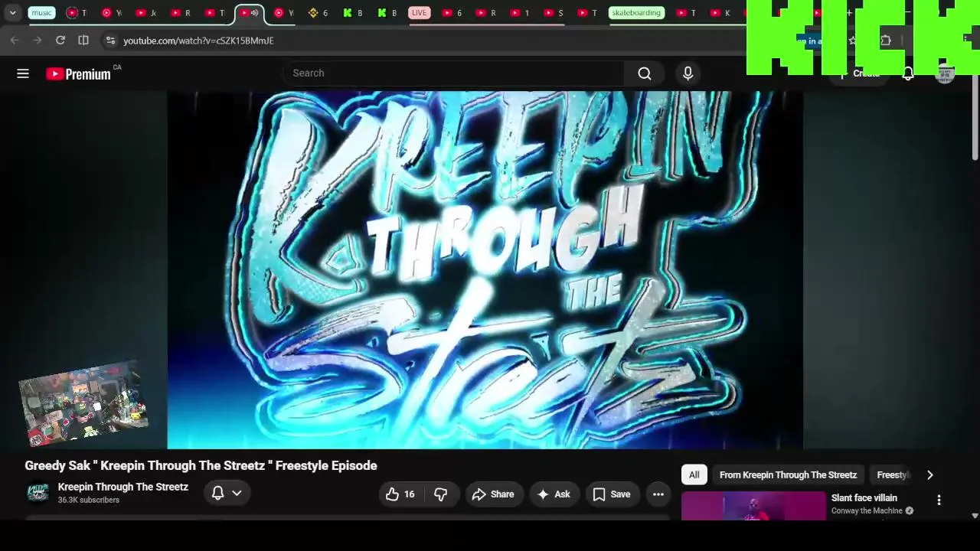Click the YouTube Search input field
Image resolution: width=980 pixels, height=551 pixels.
[453, 73]
